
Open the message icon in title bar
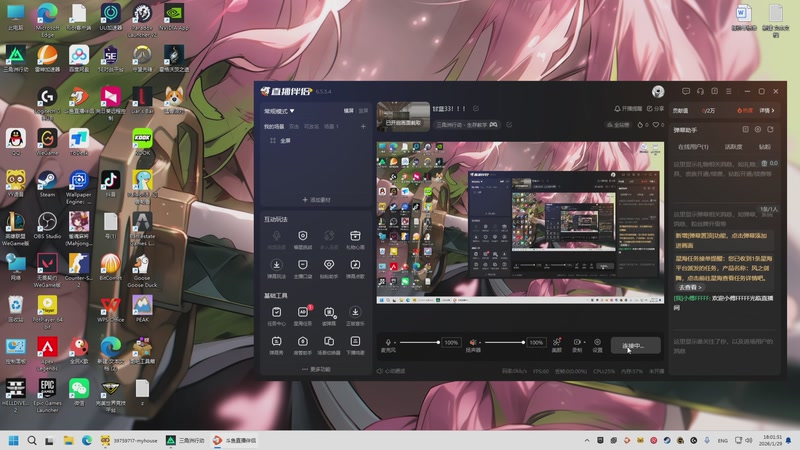point(686,91)
